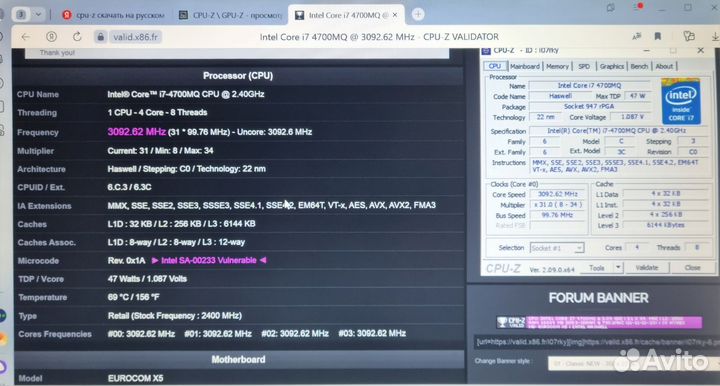
Task: Close the Intel Core i7 4700MQ tab
Action: click(x=395, y=15)
